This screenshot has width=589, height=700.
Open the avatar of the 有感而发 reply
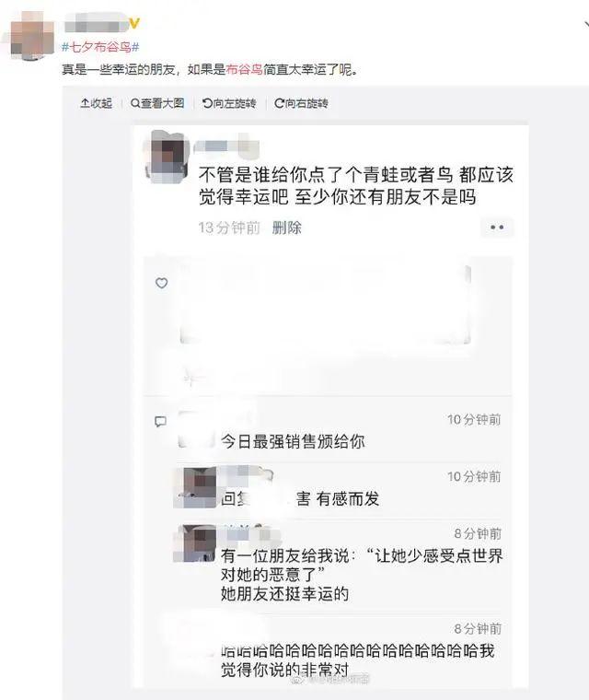coord(195,486)
